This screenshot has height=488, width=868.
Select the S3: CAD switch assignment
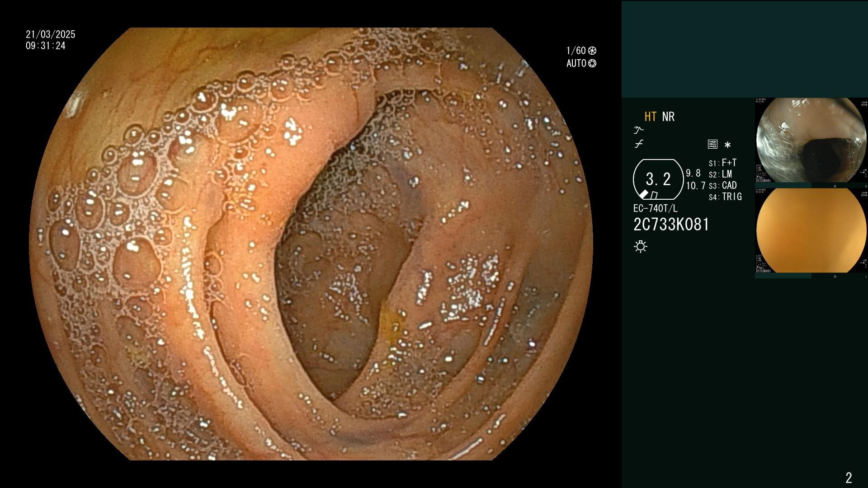[x=723, y=186]
